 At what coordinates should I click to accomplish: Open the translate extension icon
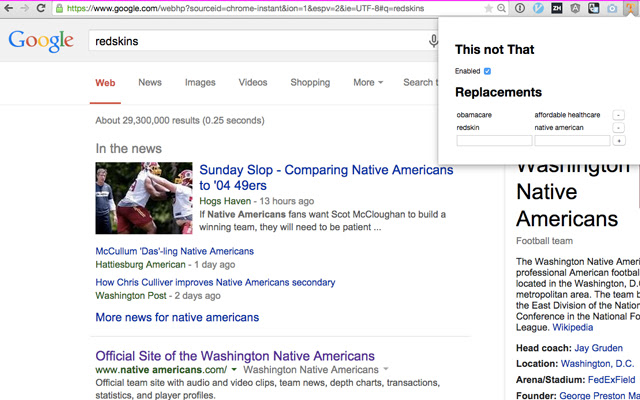(x=593, y=8)
